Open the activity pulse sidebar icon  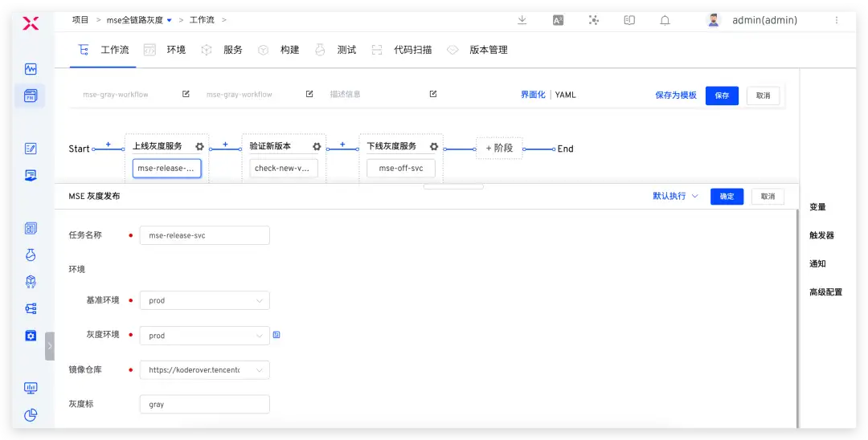click(31, 69)
